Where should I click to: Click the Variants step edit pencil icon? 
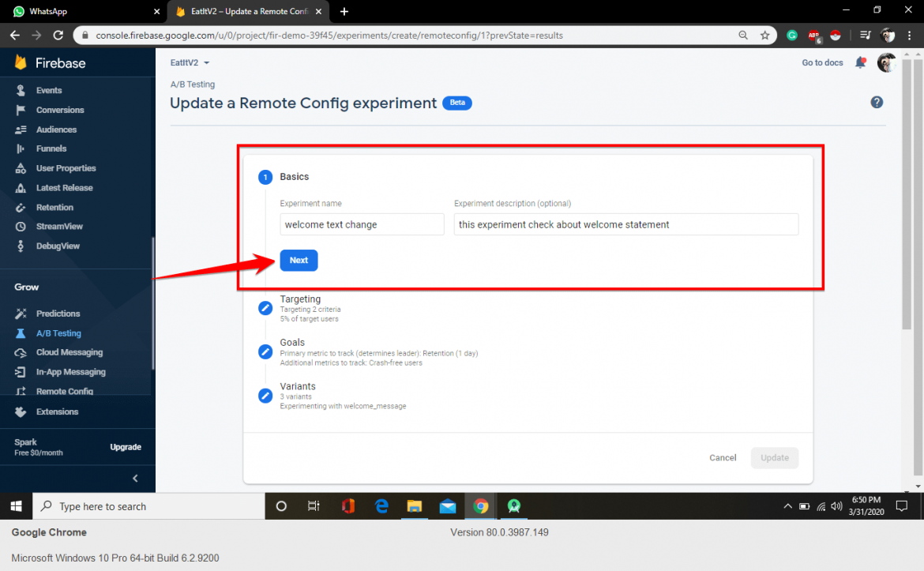click(265, 396)
